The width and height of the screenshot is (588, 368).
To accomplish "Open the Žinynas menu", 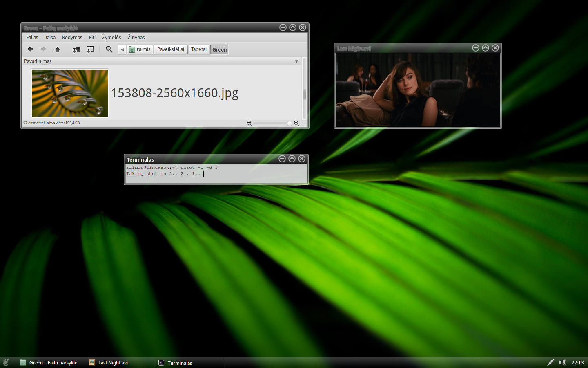I will click(136, 37).
